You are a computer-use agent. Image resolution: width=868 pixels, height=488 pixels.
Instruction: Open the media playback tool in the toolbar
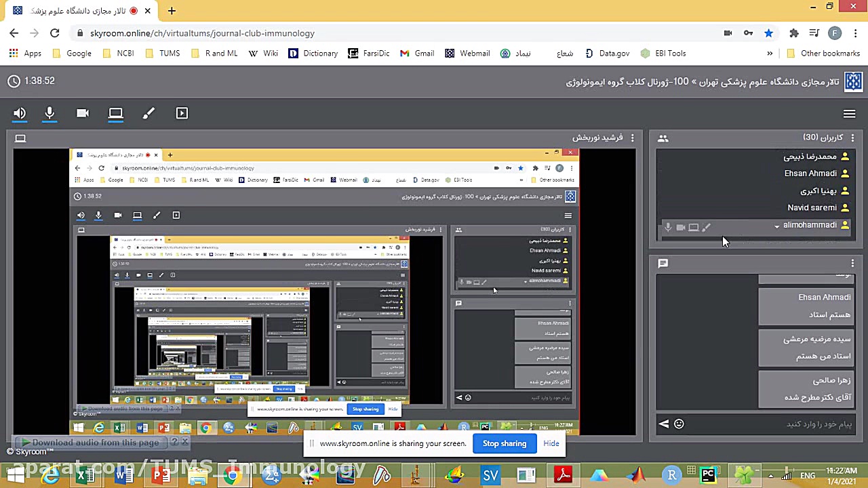coord(182,113)
